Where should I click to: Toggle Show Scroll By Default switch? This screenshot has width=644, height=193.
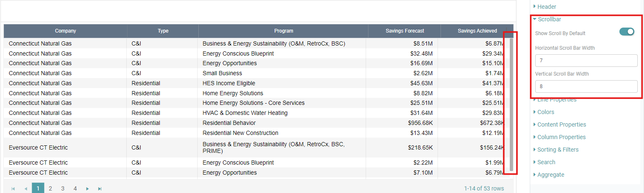pos(626,32)
